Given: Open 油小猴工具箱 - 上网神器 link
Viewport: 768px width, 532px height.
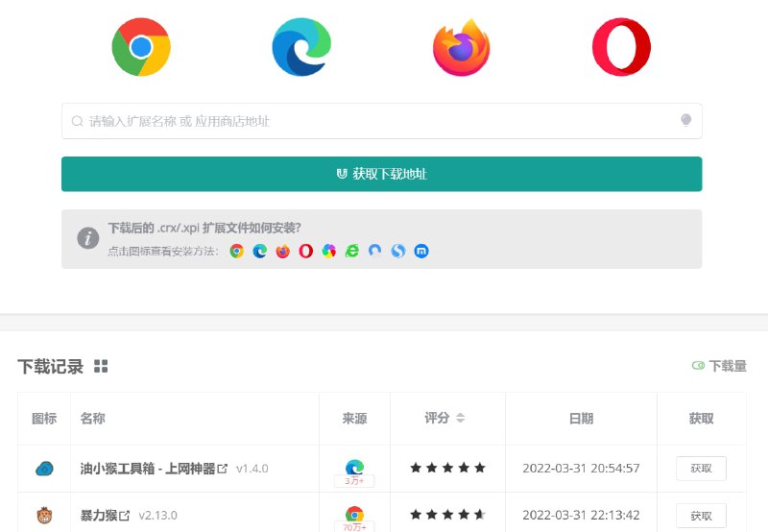Looking at the screenshot, I should pos(148,469).
